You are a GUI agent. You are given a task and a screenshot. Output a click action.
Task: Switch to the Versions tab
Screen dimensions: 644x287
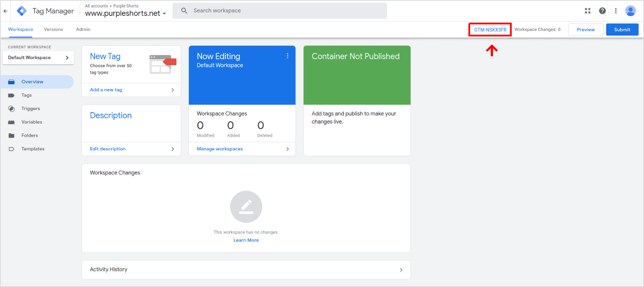53,29
